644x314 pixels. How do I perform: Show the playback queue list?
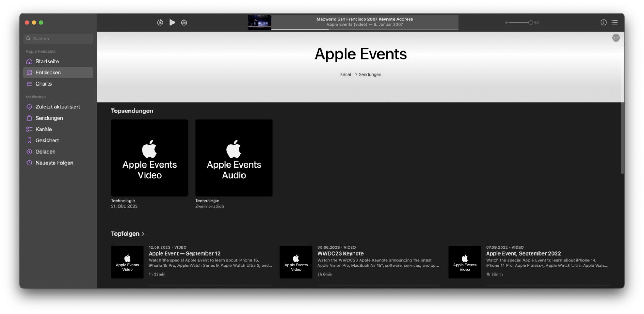(614, 23)
